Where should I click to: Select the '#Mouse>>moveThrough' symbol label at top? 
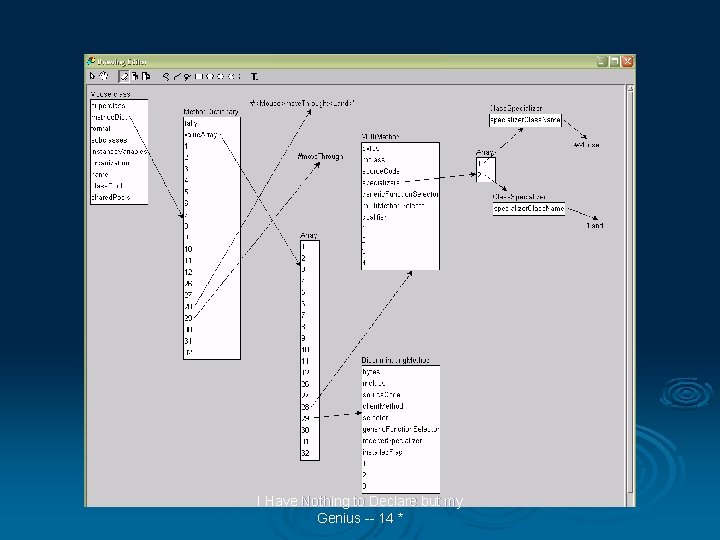[303, 103]
